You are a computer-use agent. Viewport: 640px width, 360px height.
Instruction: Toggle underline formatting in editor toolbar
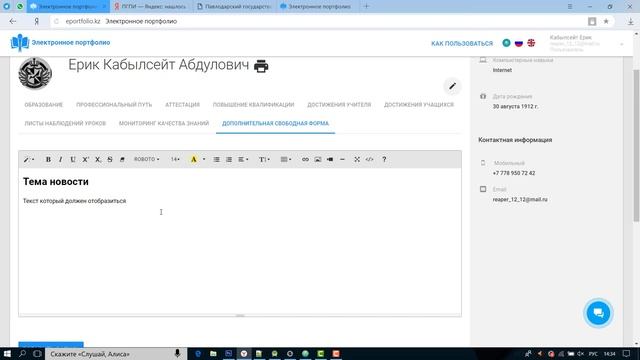(73, 160)
